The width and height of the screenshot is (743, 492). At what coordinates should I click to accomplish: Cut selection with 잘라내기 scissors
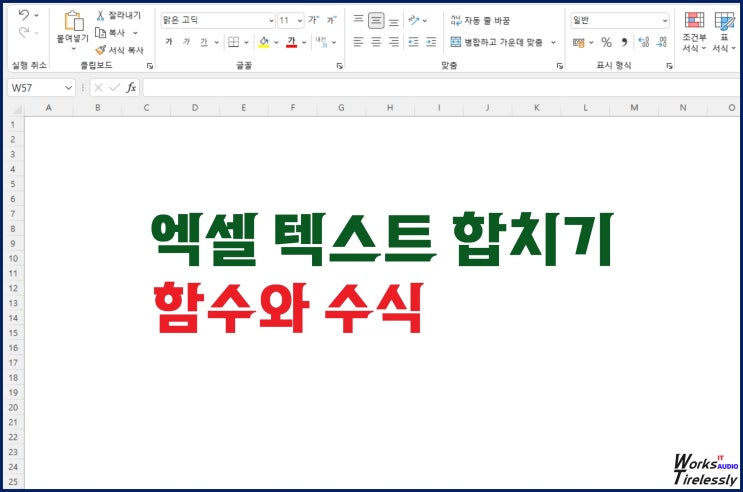click(118, 16)
